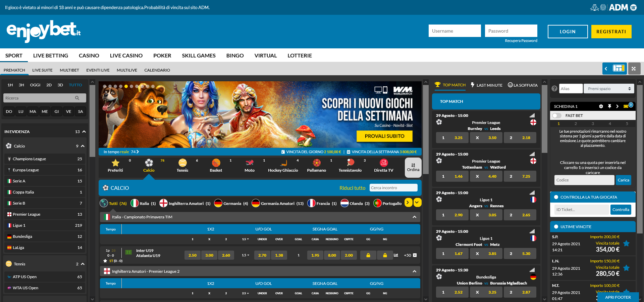Viewport: 644px width, 302px height.
Task: Open the enjoybet.it logo homepage
Action: point(44,31)
